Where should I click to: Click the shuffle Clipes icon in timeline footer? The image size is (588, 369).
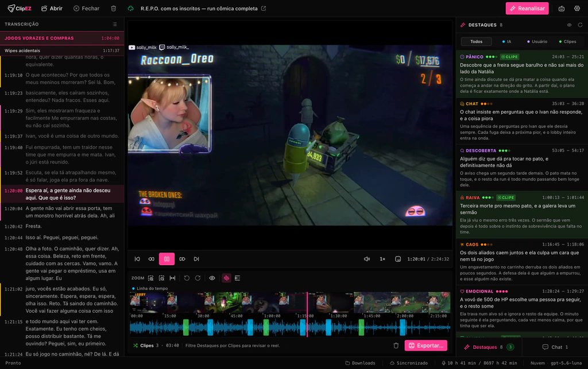click(x=136, y=345)
